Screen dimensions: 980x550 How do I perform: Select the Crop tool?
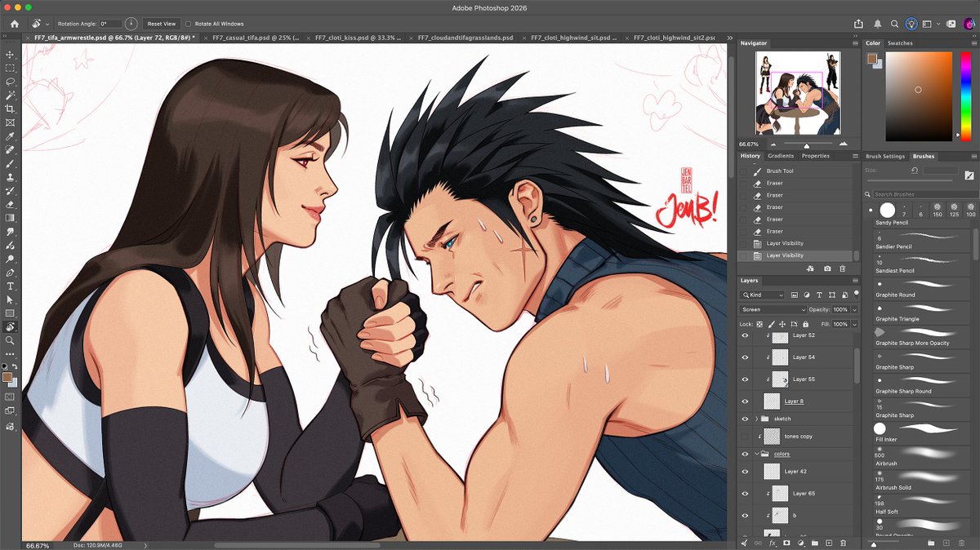click(11, 109)
